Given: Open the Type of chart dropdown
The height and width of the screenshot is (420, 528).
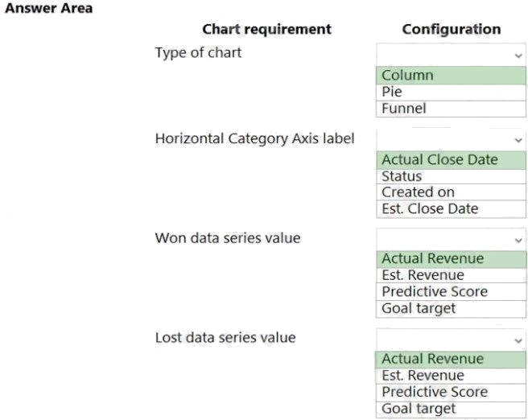Looking at the screenshot, I should coord(451,55).
